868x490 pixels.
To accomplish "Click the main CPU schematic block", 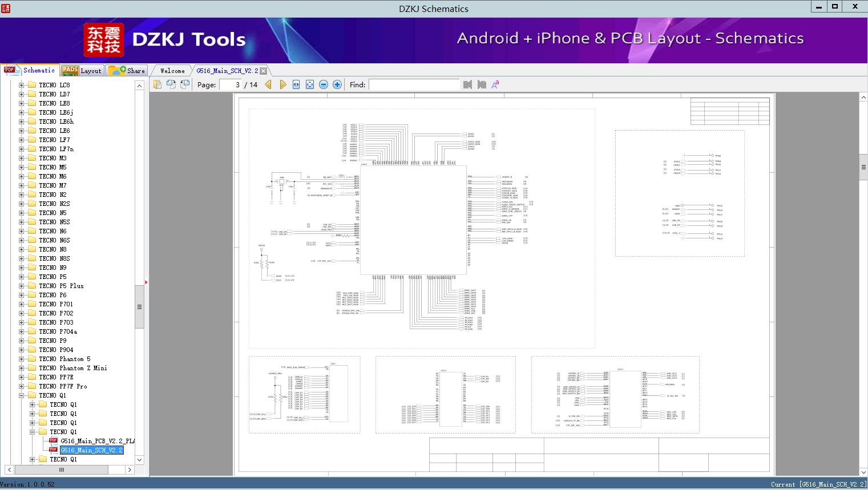I will tap(414, 219).
